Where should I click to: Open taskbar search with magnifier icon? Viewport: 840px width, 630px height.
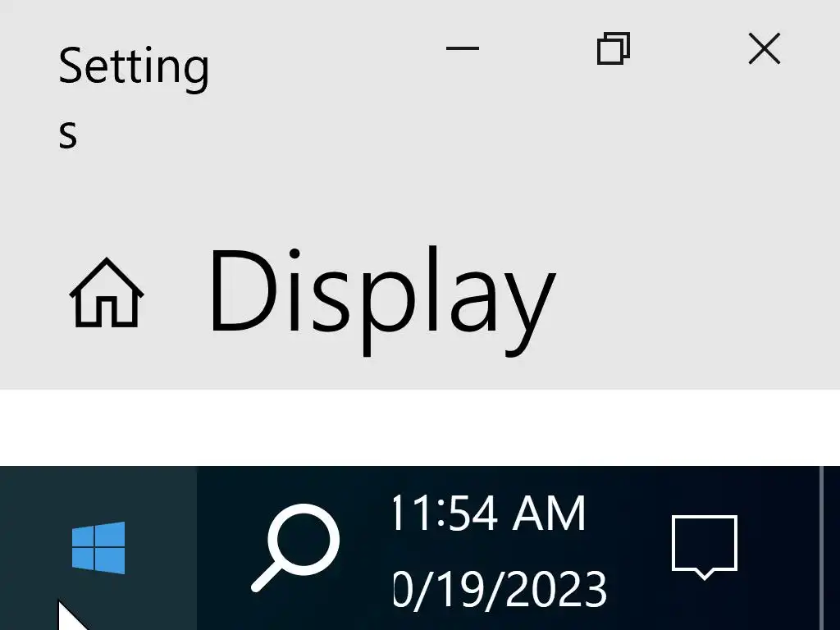(295, 547)
